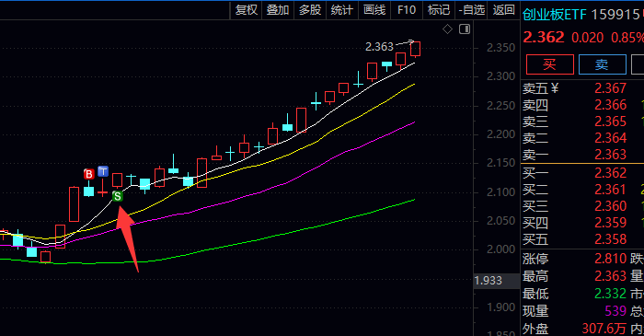The height and width of the screenshot is (336, 644).
Task: Select the 多股 multi-stock view
Action: (x=310, y=10)
